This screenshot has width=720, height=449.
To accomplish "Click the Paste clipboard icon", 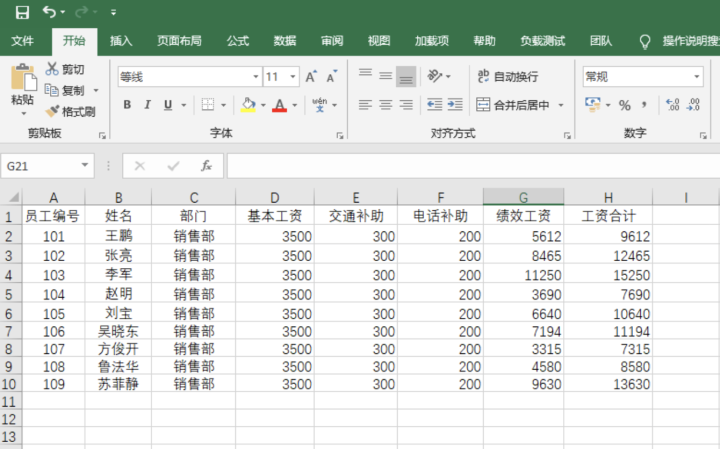I will click(x=23, y=76).
